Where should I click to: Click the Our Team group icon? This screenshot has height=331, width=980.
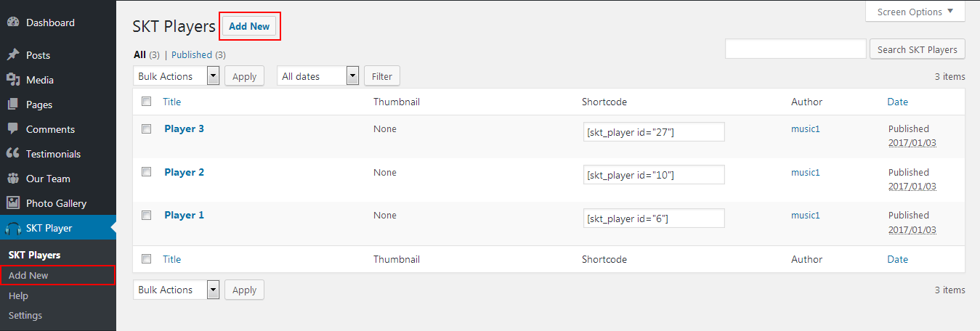(x=12, y=179)
